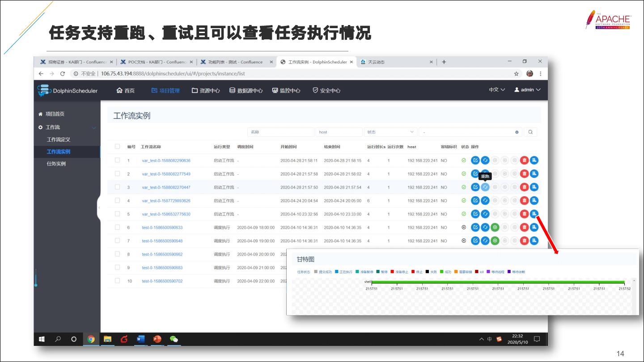
Task: Select the checkbox for row 6
Action: click(x=118, y=227)
